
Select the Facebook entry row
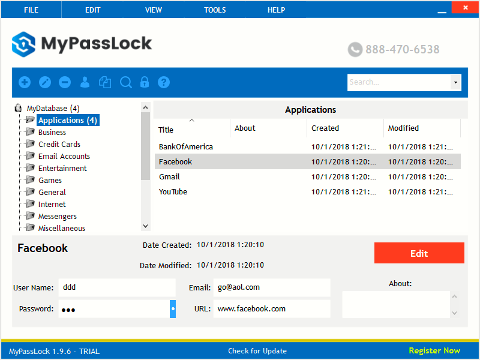[308, 162]
